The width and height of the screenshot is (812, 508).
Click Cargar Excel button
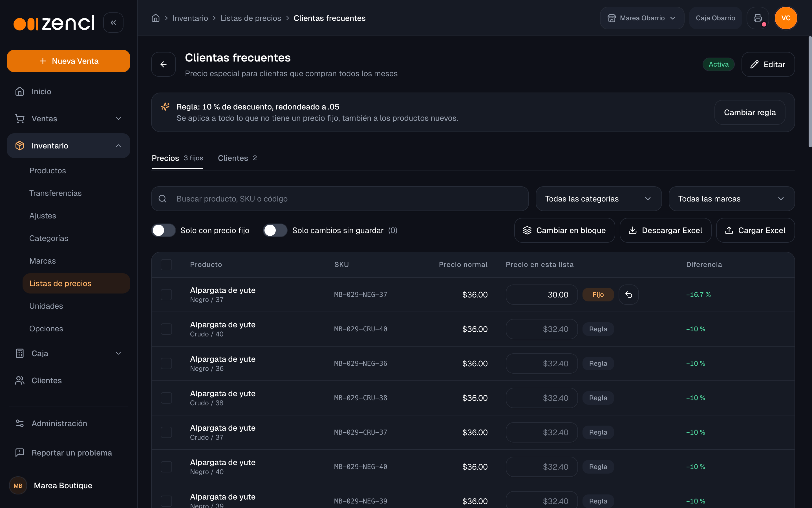pos(755,231)
